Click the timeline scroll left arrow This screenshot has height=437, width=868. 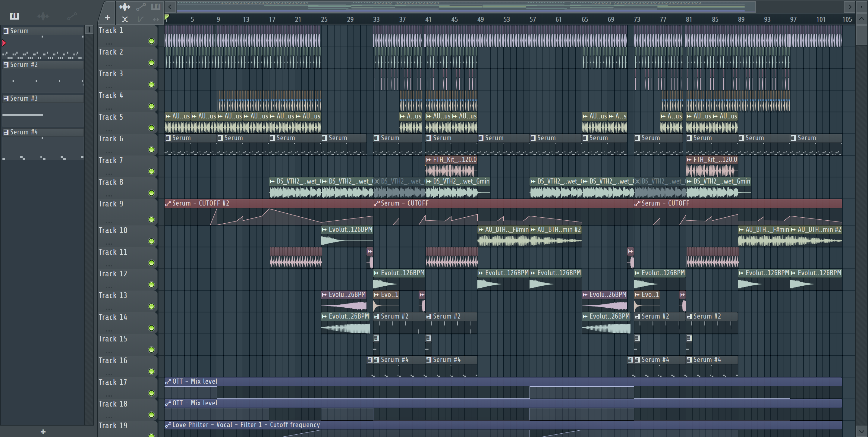click(x=170, y=7)
